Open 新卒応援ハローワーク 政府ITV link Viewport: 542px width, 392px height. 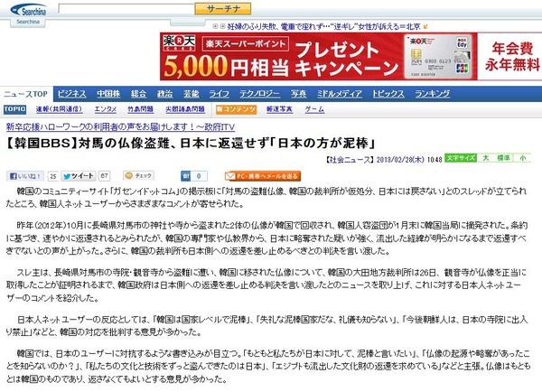point(121,127)
